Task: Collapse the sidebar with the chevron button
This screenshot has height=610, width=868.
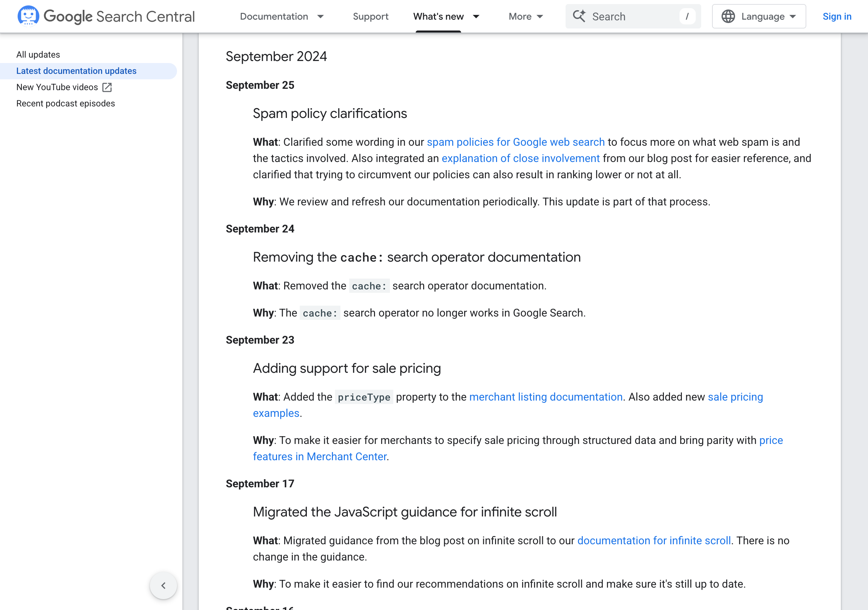Action: click(163, 586)
